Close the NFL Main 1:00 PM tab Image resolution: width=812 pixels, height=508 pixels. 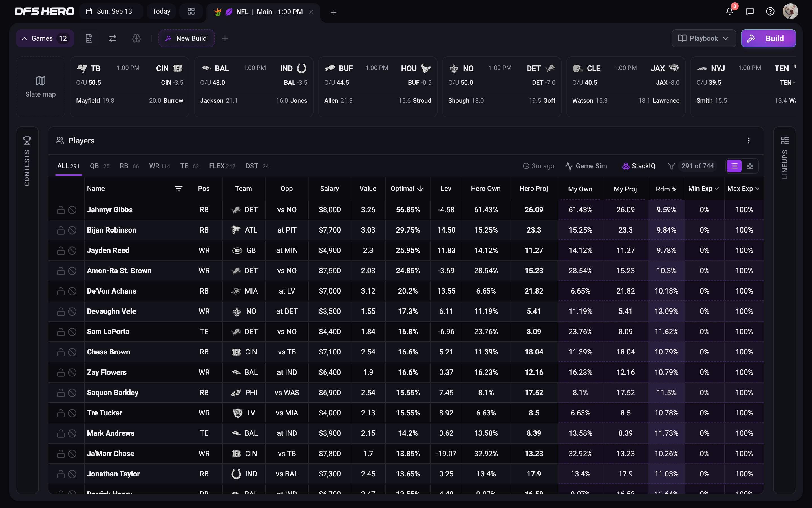pyautogui.click(x=311, y=12)
